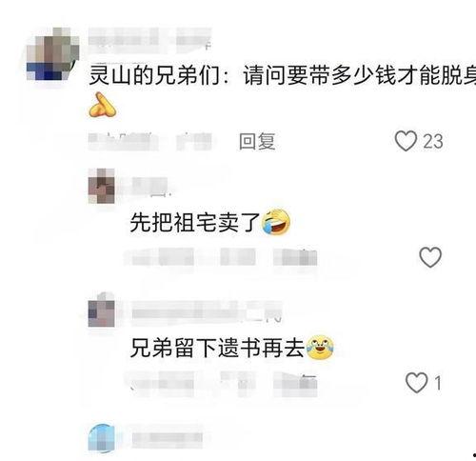The height and width of the screenshot is (461, 476).
Task: Tap the yellow hand emoji under first comment
Action: coord(102,105)
